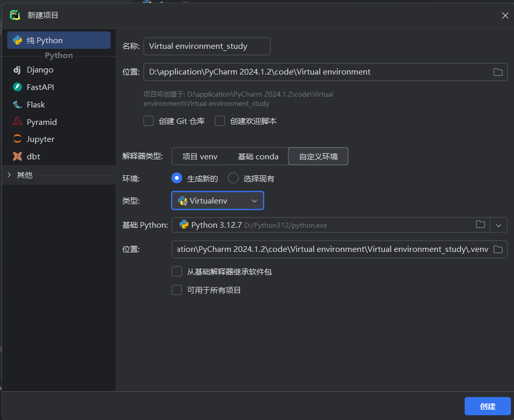Click the 基础 Python label
The height and width of the screenshot is (420, 514).
coord(145,225)
